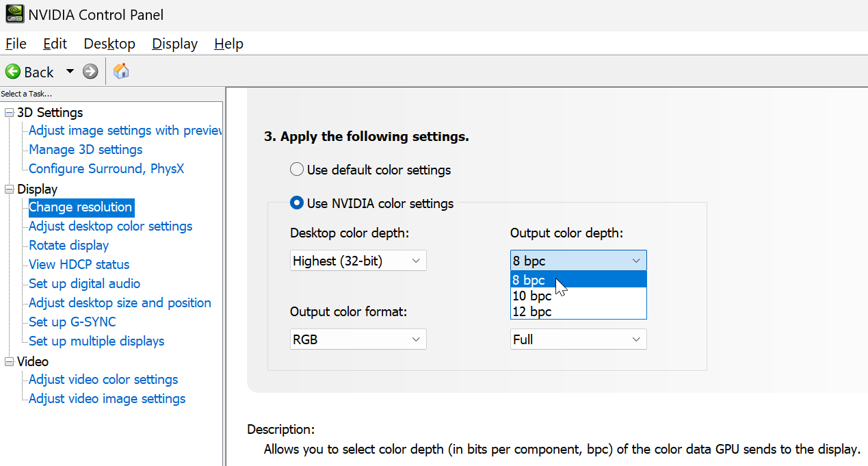Open the Output color format RGB dropdown
Screen dimensions: 868x466
click(x=358, y=339)
